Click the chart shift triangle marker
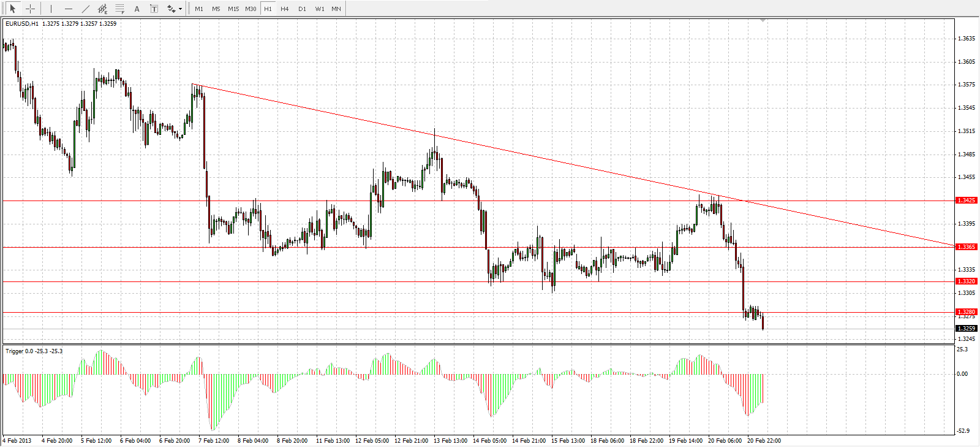 coord(763,21)
